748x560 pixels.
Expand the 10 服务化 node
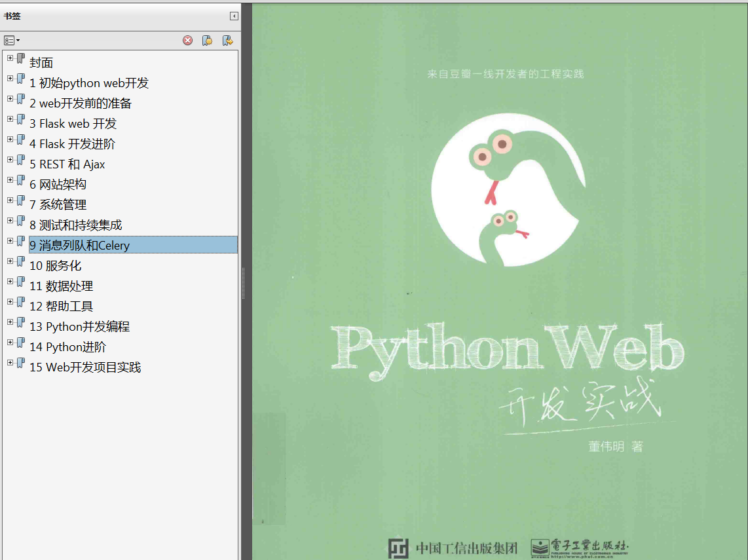[x=10, y=261]
